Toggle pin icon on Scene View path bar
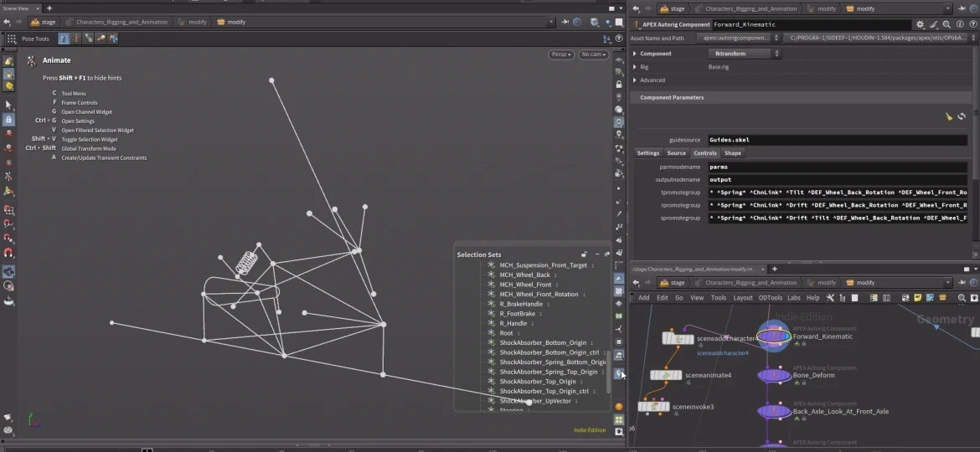The height and width of the screenshot is (452, 980). pos(565,22)
